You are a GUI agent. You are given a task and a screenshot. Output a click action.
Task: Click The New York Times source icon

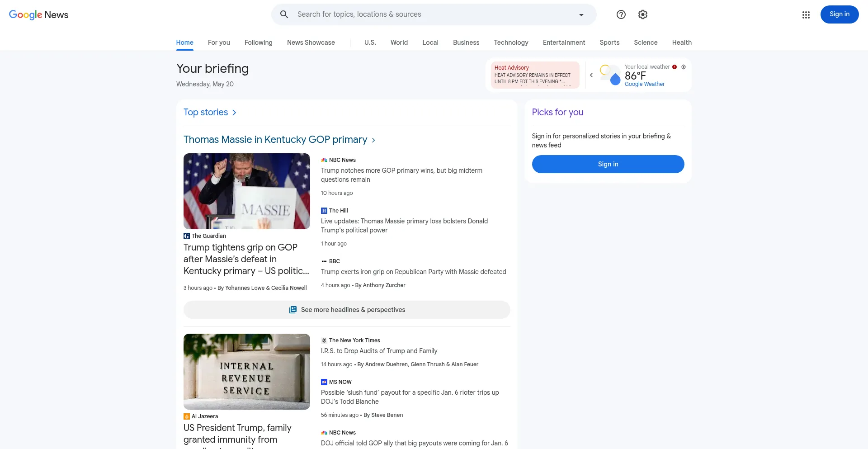[x=324, y=340]
